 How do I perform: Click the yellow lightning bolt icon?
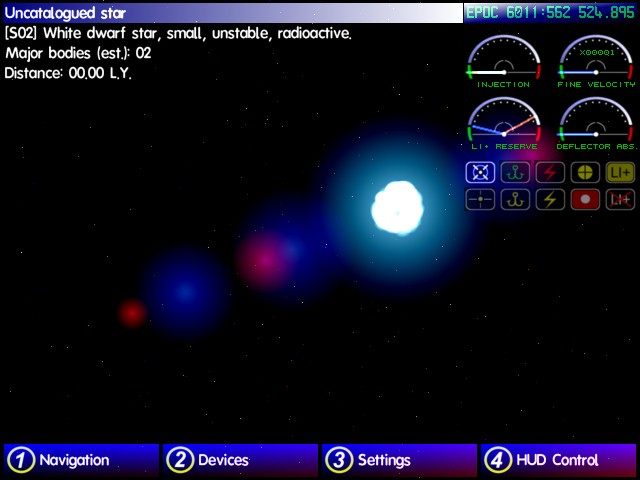550,199
